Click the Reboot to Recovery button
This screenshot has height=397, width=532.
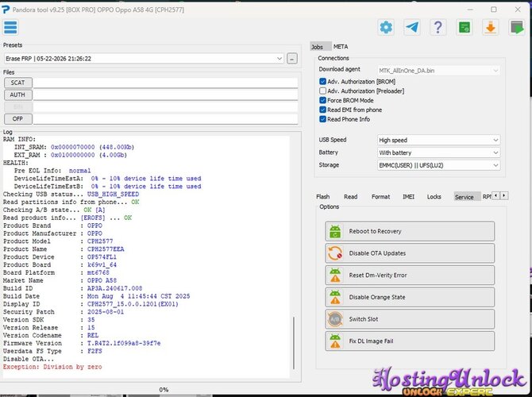tap(410, 231)
